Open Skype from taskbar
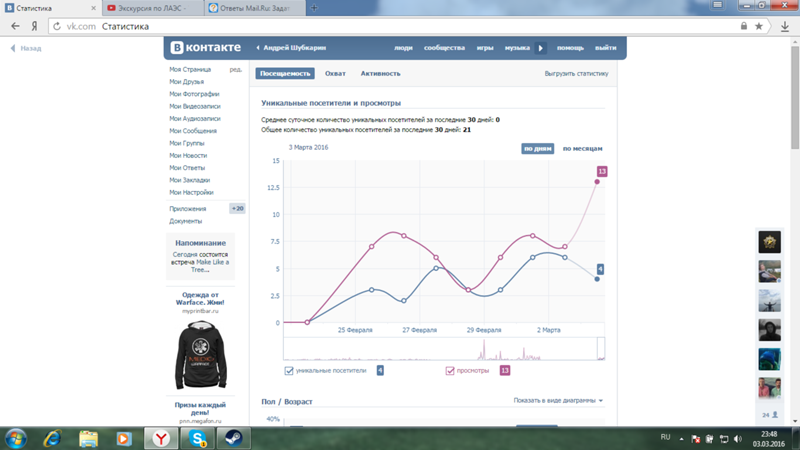 pyautogui.click(x=197, y=438)
